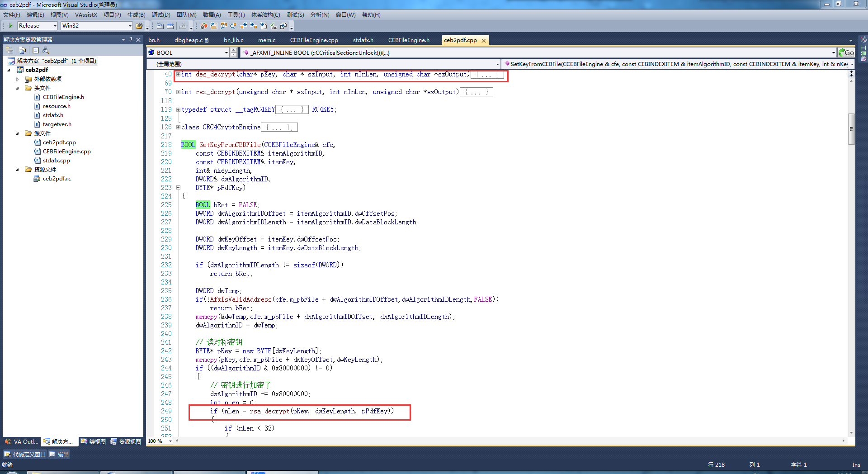Open the global scope (全局范围) dropdown
The height and width of the screenshot is (474, 868).
(498, 64)
